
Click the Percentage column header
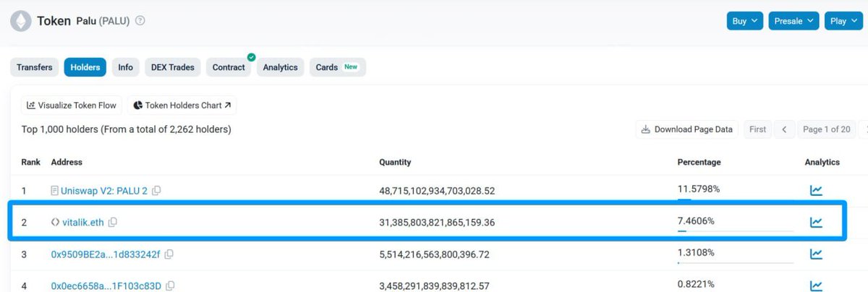click(699, 162)
